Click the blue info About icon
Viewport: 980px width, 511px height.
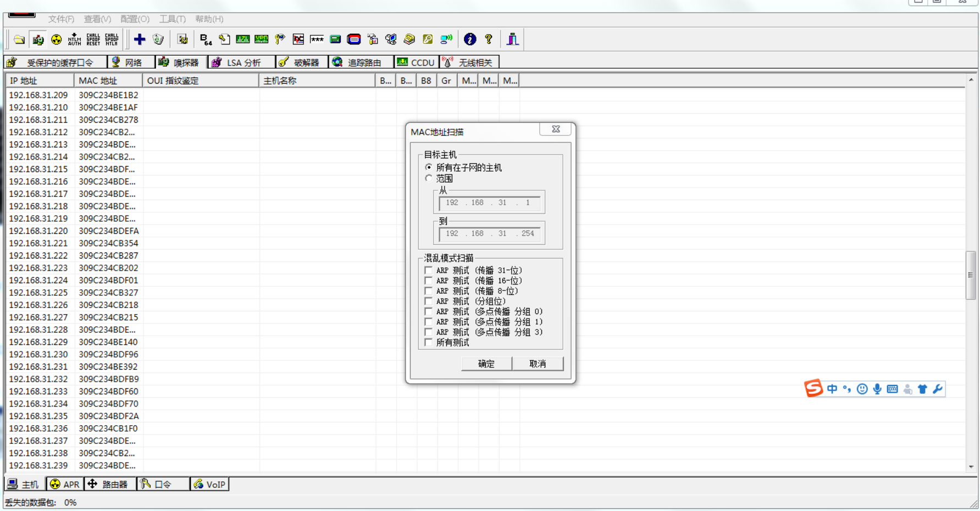coord(469,39)
